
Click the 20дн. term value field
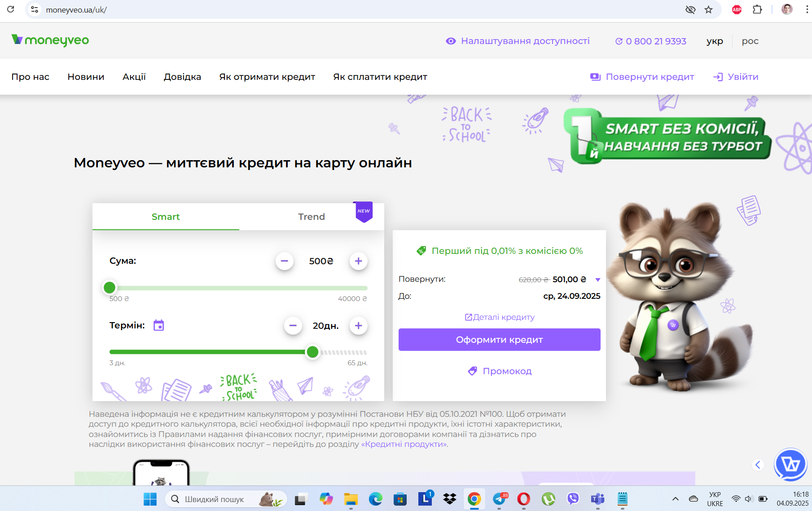pos(326,326)
